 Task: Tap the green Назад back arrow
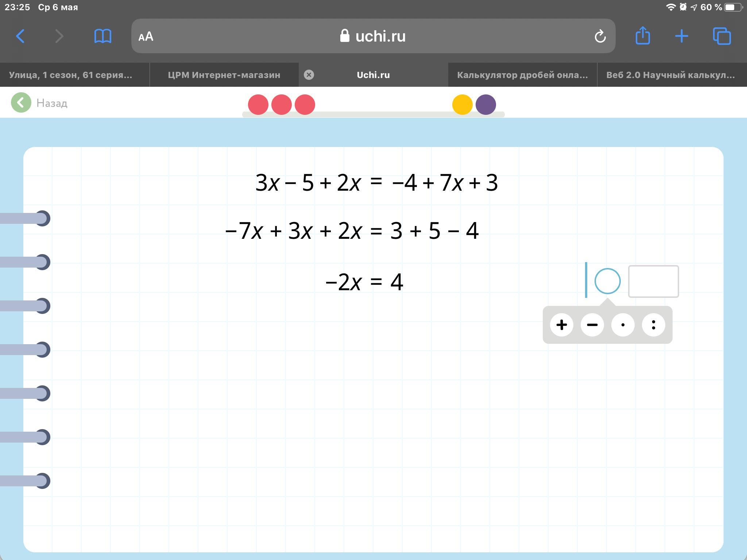point(21,103)
